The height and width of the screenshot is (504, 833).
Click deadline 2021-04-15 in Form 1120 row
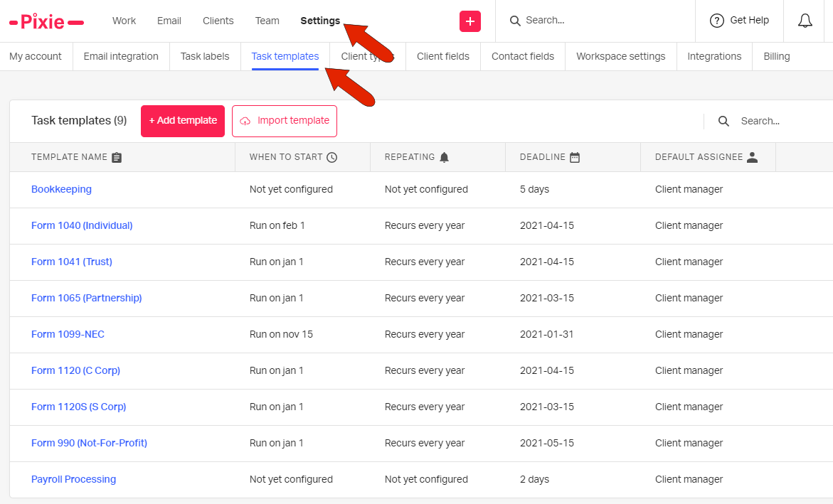[546, 370]
